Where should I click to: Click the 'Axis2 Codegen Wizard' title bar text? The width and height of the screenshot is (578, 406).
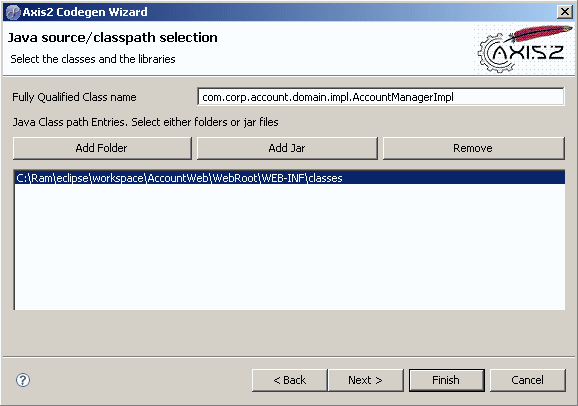pyautogui.click(x=85, y=12)
